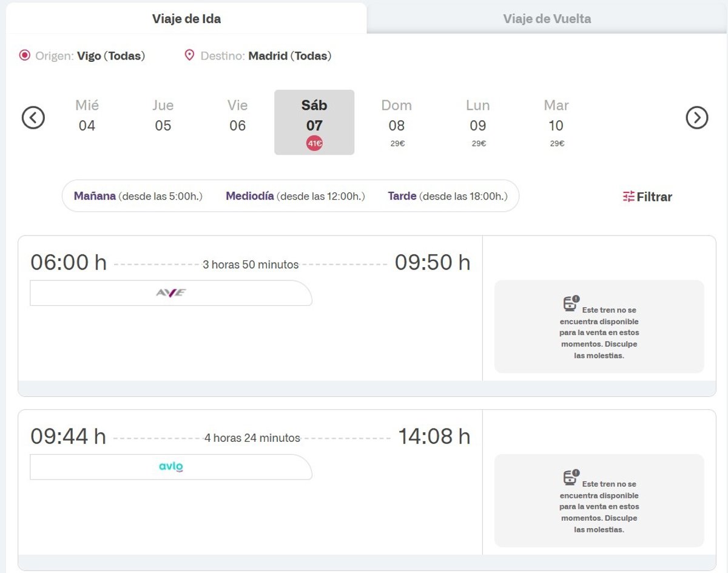728x573 pixels.
Task: Open the Filtrar filter options
Action: tap(647, 197)
